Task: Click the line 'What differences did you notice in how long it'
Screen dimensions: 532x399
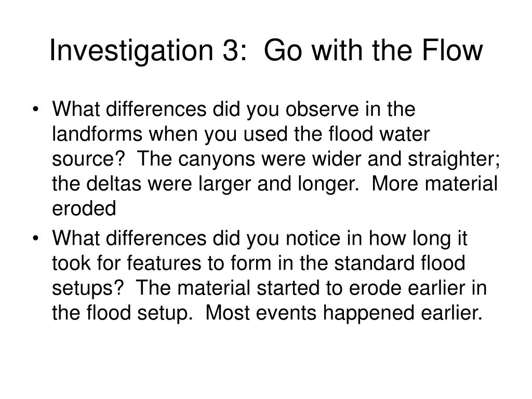Action: click(x=260, y=238)
